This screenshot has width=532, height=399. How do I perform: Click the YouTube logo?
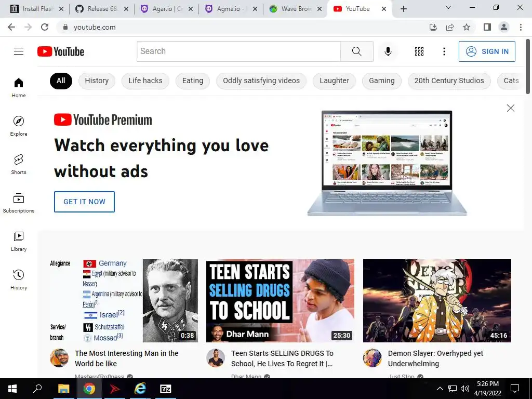(x=61, y=51)
